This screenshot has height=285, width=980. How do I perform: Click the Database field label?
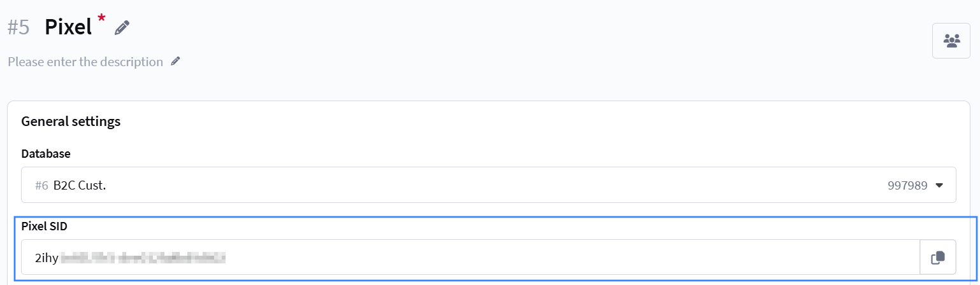46,153
